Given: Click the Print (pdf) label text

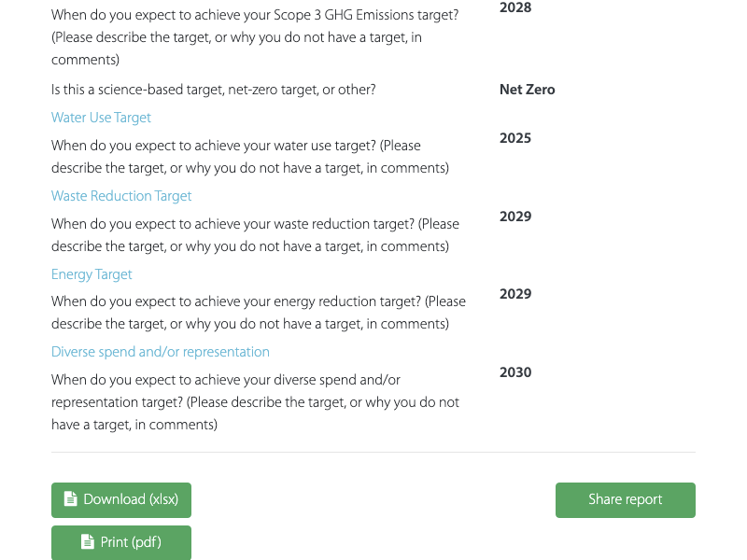Looking at the screenshot, I should (131, 542).
